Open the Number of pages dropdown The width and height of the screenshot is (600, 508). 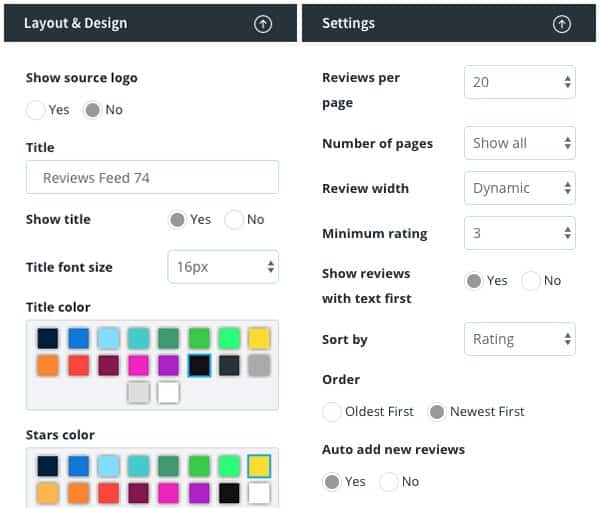(520, 143)
